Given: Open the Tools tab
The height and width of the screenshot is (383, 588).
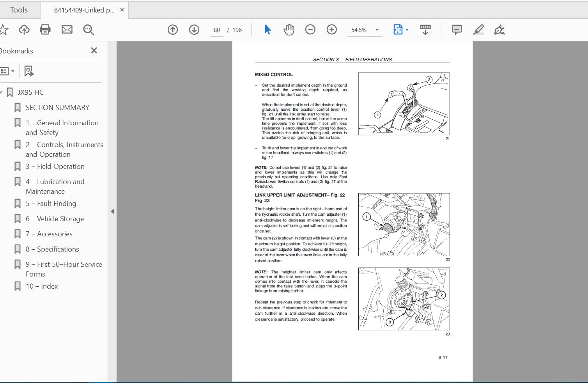Looking at the screenshot, I should click(19, 10).
